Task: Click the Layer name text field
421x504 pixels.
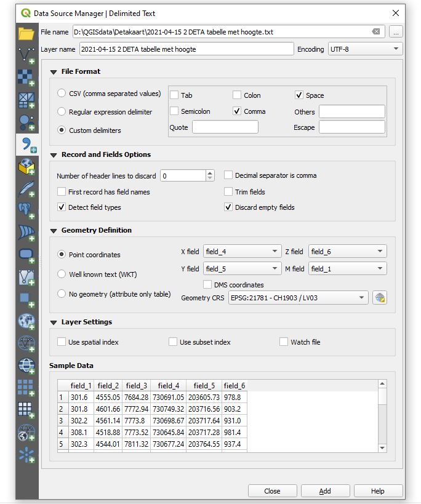Action: [186, 49]
